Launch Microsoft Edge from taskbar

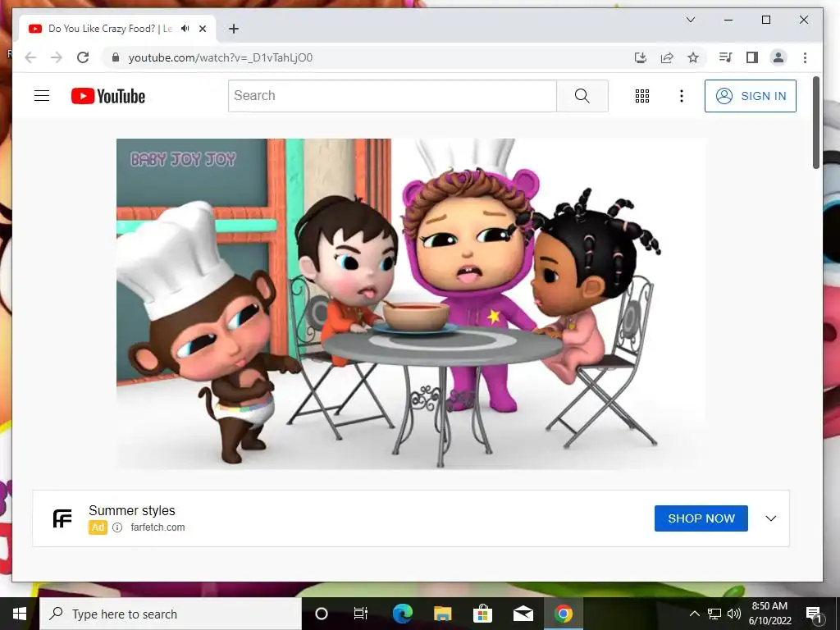click(x=402, y=614)
